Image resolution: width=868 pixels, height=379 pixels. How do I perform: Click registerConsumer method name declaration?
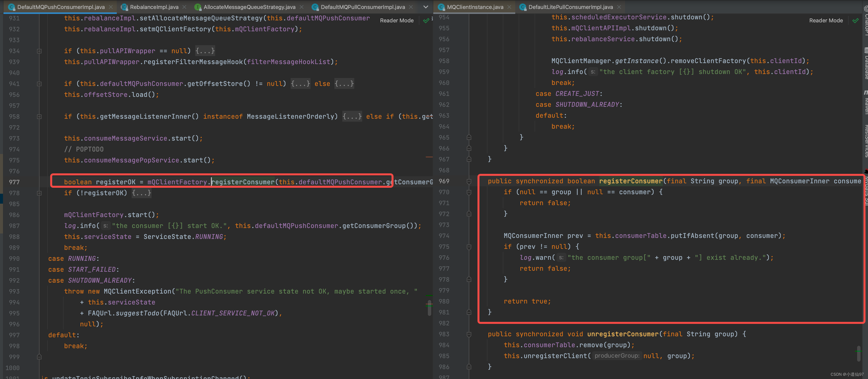click(631, 181)
